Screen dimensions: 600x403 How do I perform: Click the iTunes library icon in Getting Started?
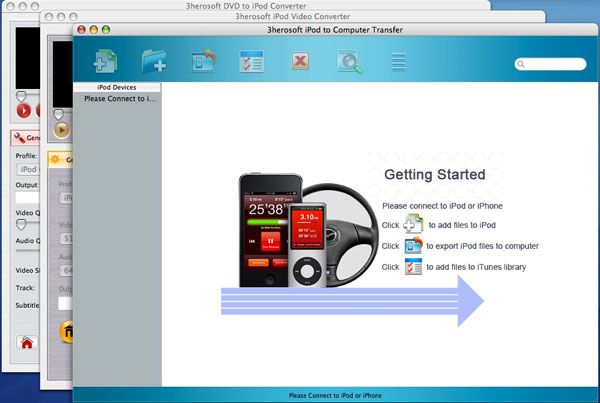tap(413, 266)
